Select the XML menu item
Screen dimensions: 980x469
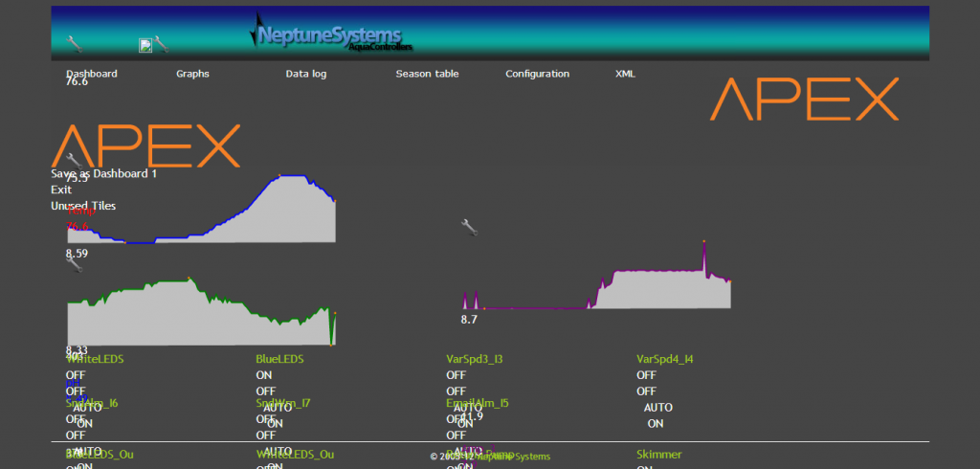625,74
